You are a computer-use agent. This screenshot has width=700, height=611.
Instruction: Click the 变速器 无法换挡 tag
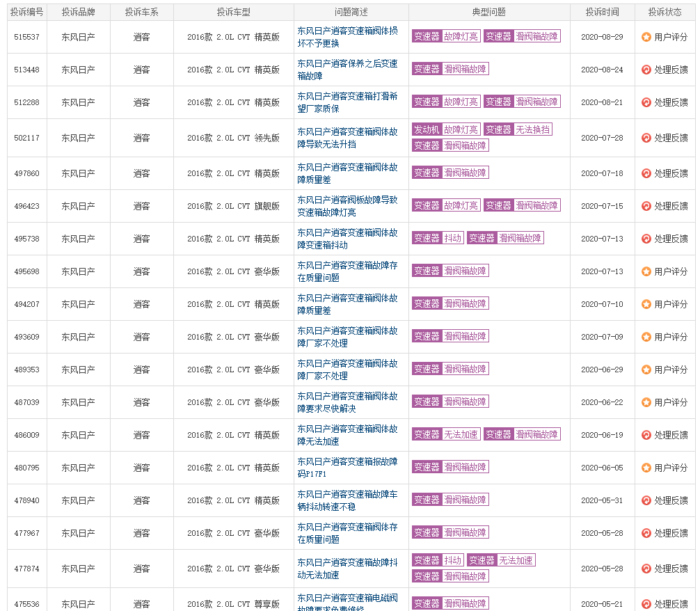point(518,129)
